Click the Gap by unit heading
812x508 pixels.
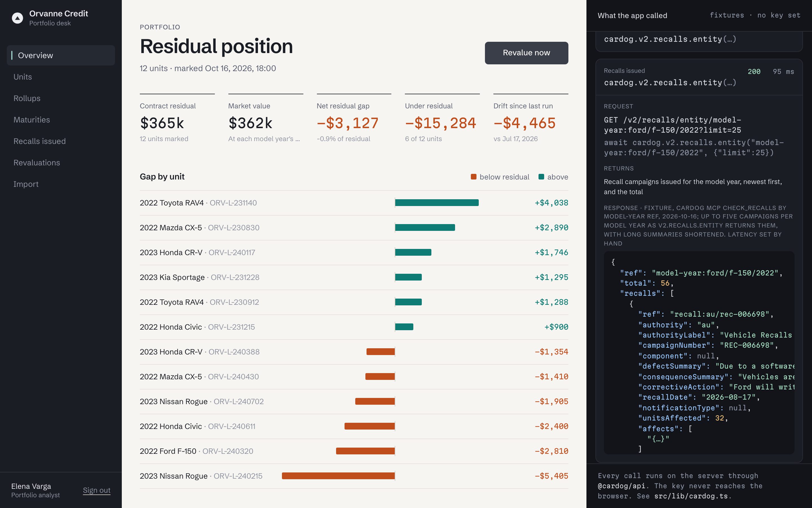click(x=162, y=177)
